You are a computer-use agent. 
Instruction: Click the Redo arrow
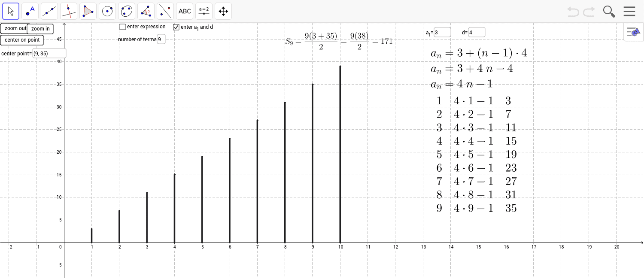point(589,12)
